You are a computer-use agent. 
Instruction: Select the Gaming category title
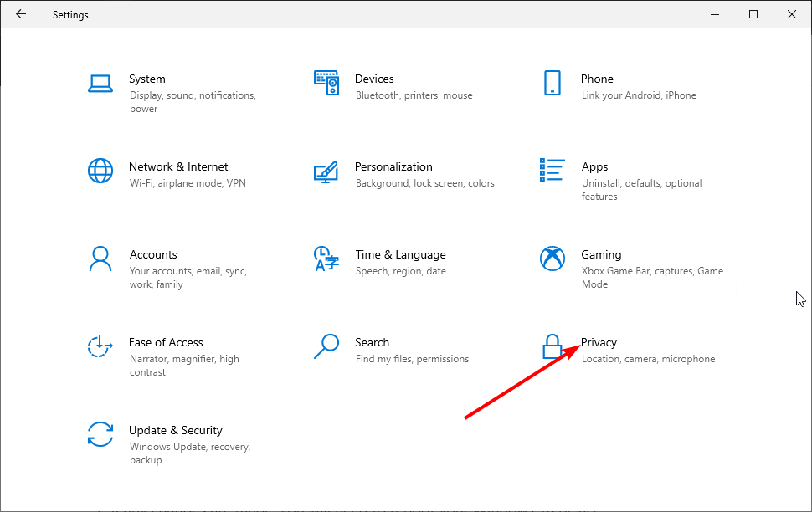pyautogui.click(x=601, y=254)
